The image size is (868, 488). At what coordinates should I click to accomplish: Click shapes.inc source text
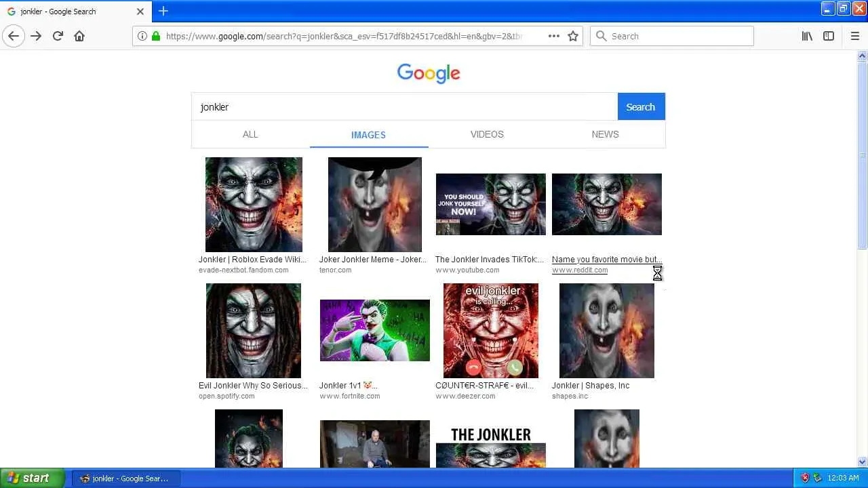570,396
